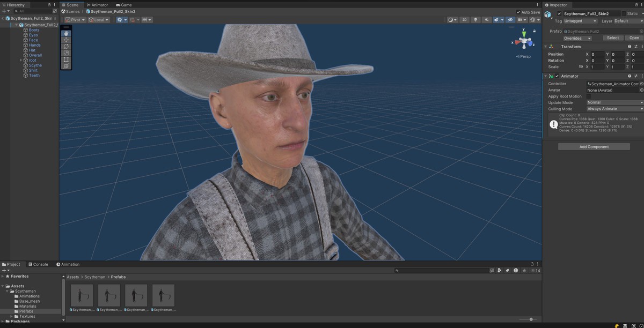
Task: Select the Scale tool
Action: (66, 53)
